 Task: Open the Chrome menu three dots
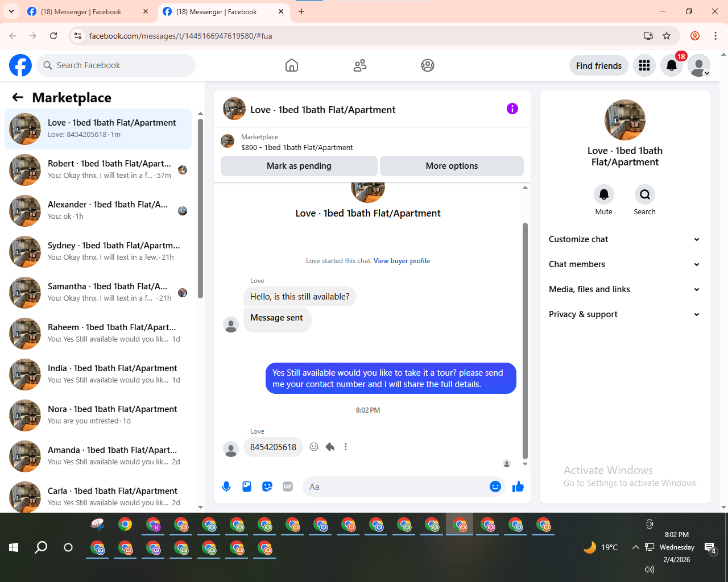tap(715, 36)
